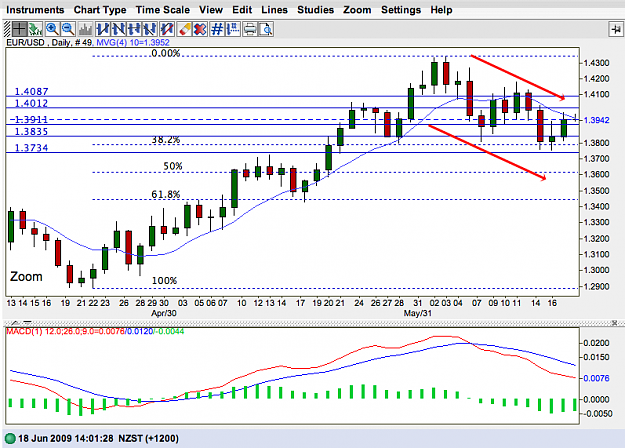Click the May/31 date axis label
This screenshot has width=625, height=448.
tap(417, 313)
